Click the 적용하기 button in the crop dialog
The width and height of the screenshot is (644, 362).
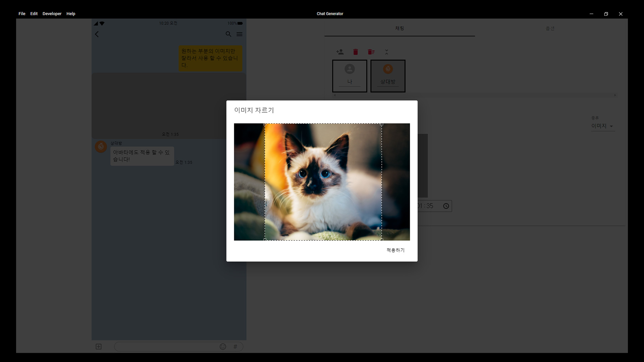395,250
